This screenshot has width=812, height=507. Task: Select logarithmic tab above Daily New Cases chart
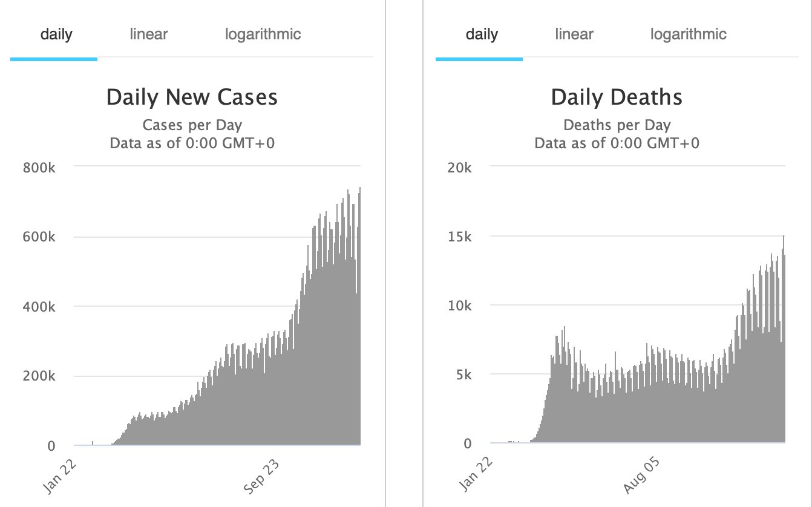coord(263,34)
